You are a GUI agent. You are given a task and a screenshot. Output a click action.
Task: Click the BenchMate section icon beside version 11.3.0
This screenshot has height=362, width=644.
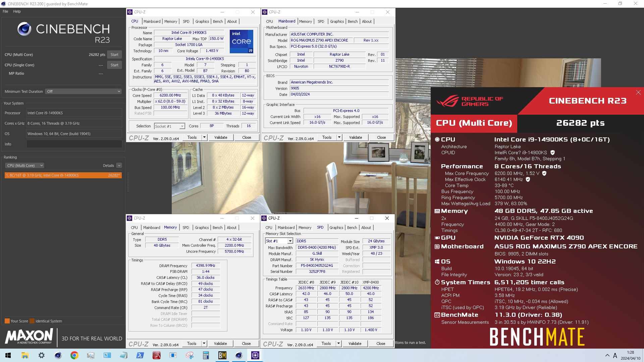437,315
